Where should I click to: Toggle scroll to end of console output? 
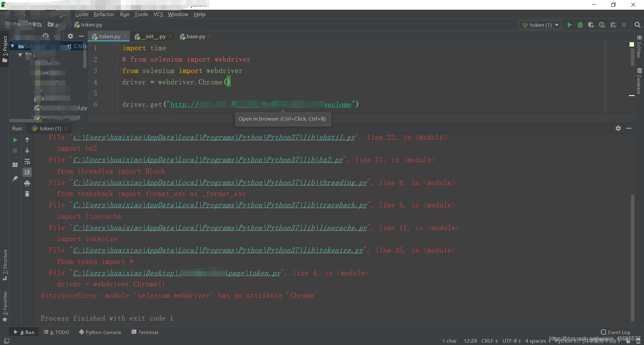[27, 172]
